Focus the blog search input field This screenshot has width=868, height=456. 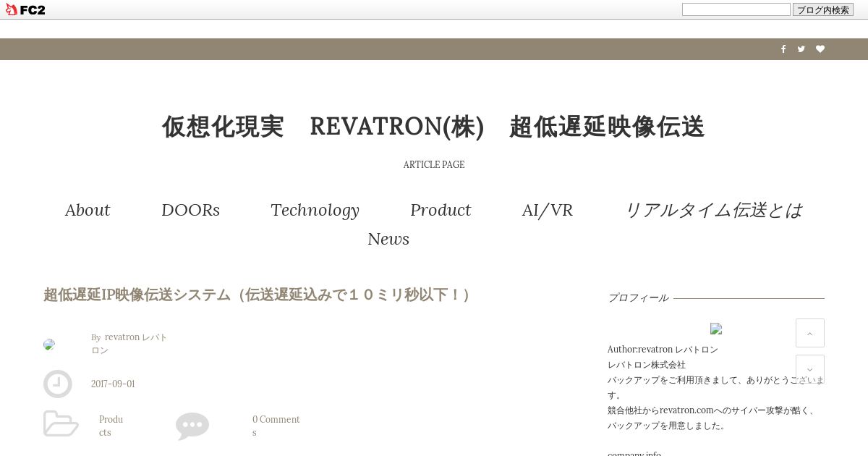pyautogui.click(x=736, y=9)
